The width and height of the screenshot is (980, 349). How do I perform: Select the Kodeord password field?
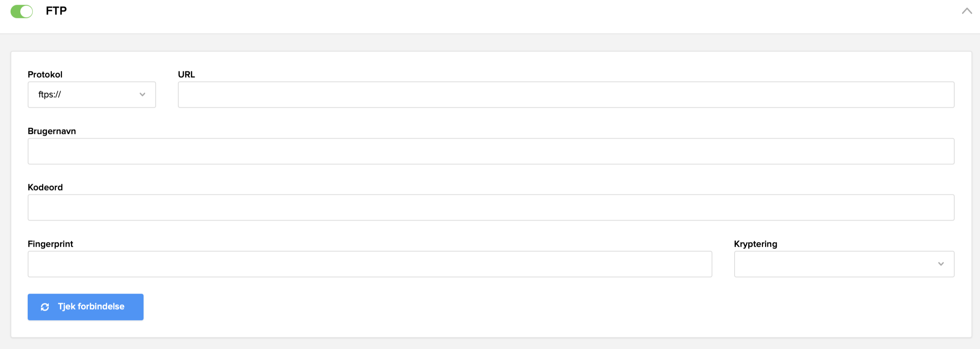[x=491, y=207]
